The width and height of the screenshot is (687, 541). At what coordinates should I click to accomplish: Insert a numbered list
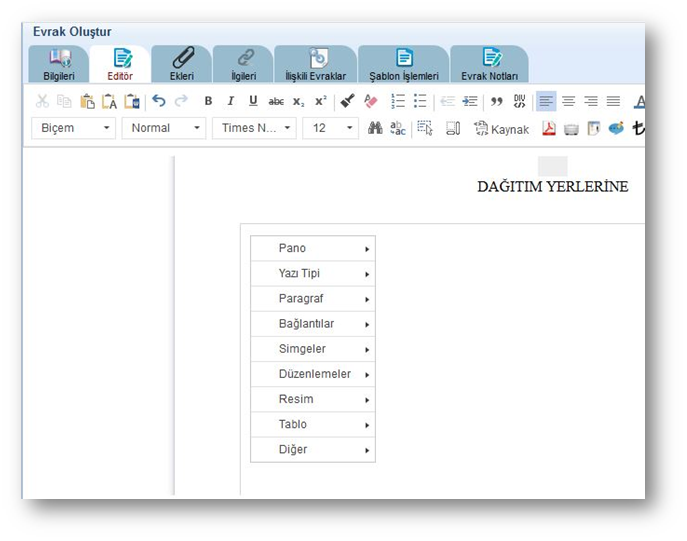point(398,101)
